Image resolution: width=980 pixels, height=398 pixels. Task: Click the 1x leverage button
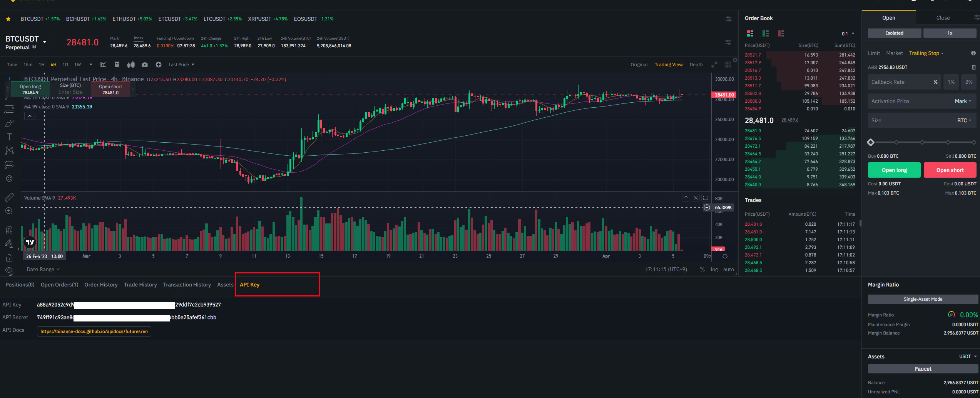click(950, 33)
